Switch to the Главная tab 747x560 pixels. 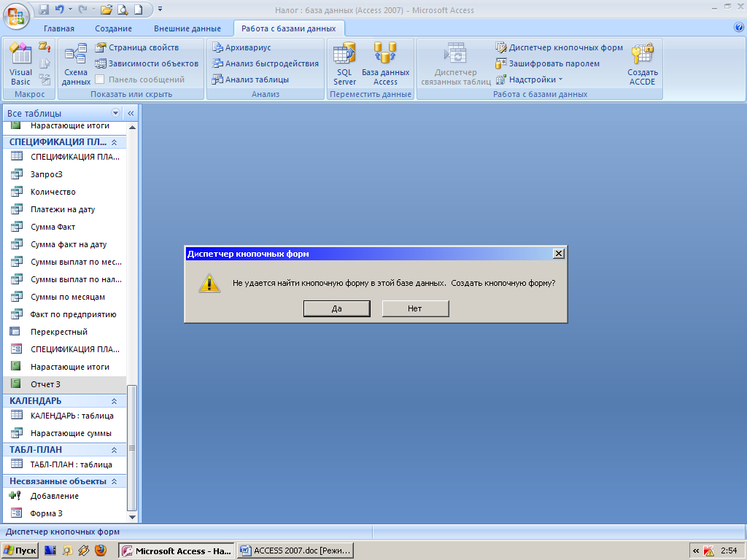59,28
